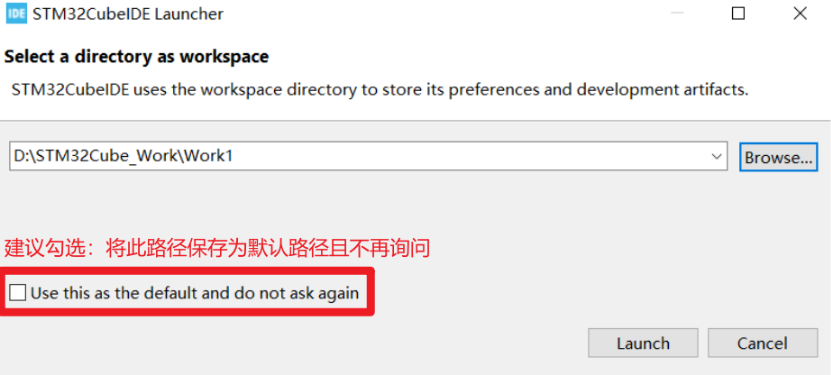Click the STM32CubeIDE icon in title bar
The height and width of the screenshot is (375, 831).
tap(16, 13)
